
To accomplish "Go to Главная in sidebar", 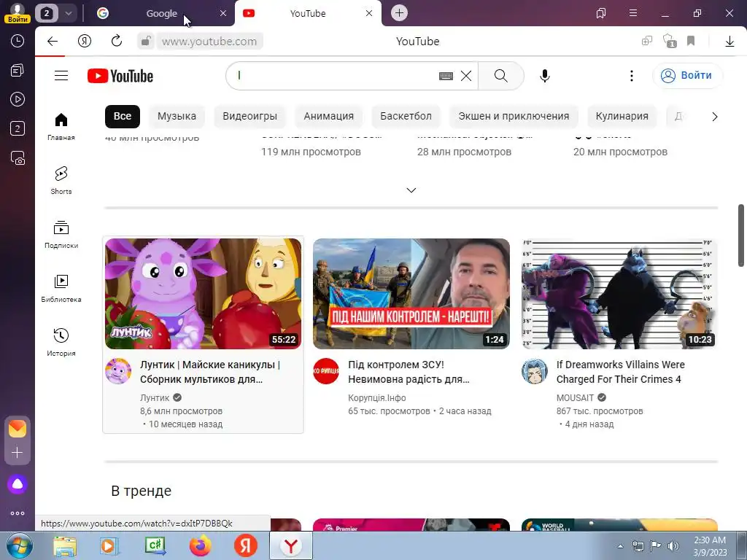I will (x=61, y=127).
